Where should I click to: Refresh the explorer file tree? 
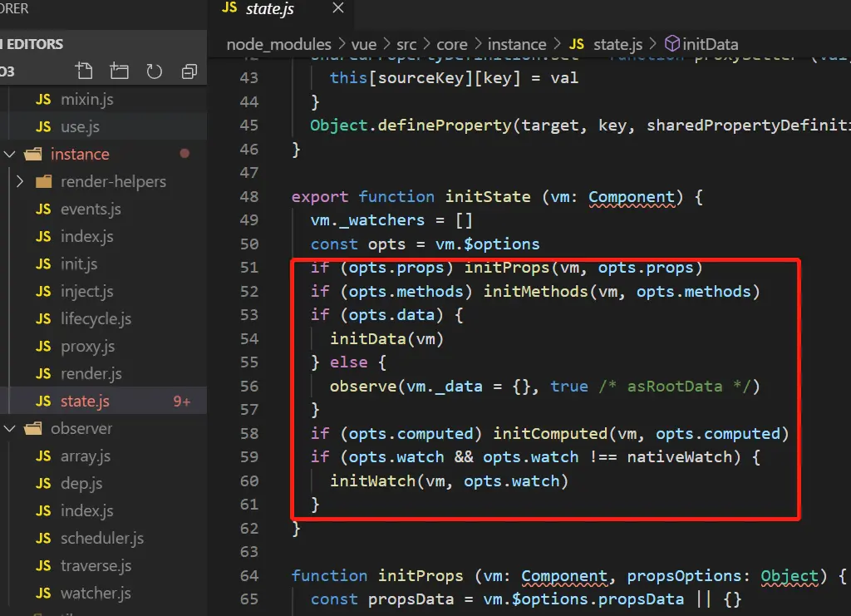click(x=154, y=71)
